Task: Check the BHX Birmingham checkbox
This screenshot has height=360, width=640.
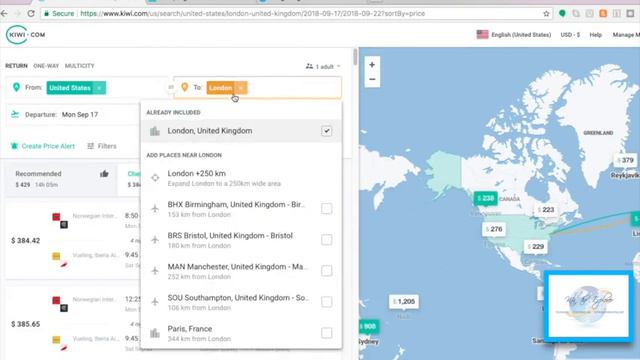Action: point(327,209)
